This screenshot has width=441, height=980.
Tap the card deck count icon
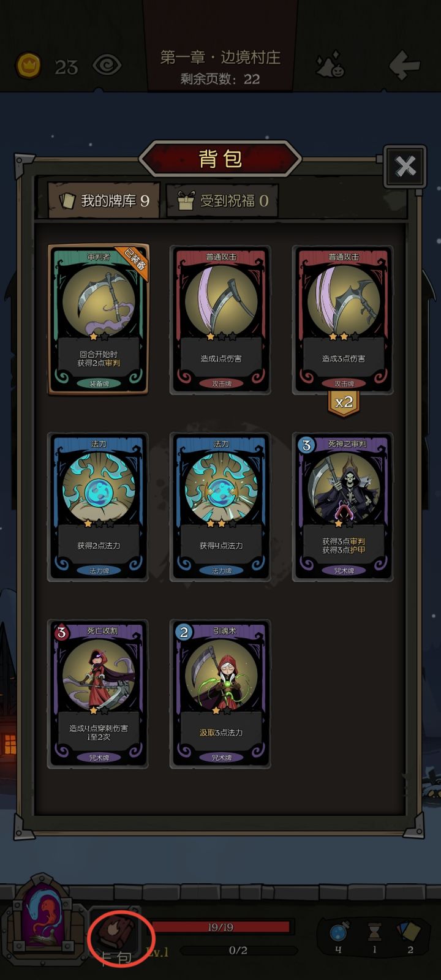click(410, 932)
